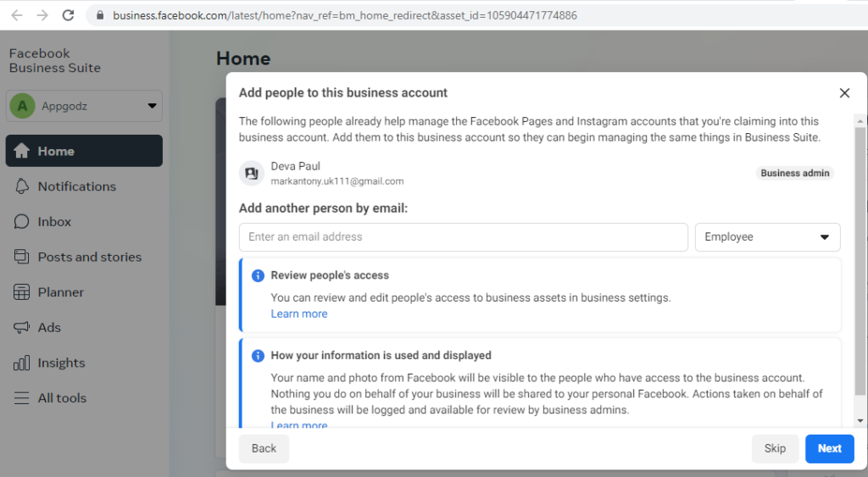Click the Insights bar chart icon

click(x=21, y=363)
